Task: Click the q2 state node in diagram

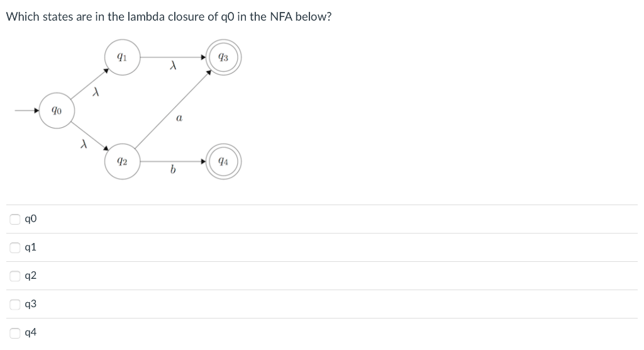Action: [x=123, y=161]
